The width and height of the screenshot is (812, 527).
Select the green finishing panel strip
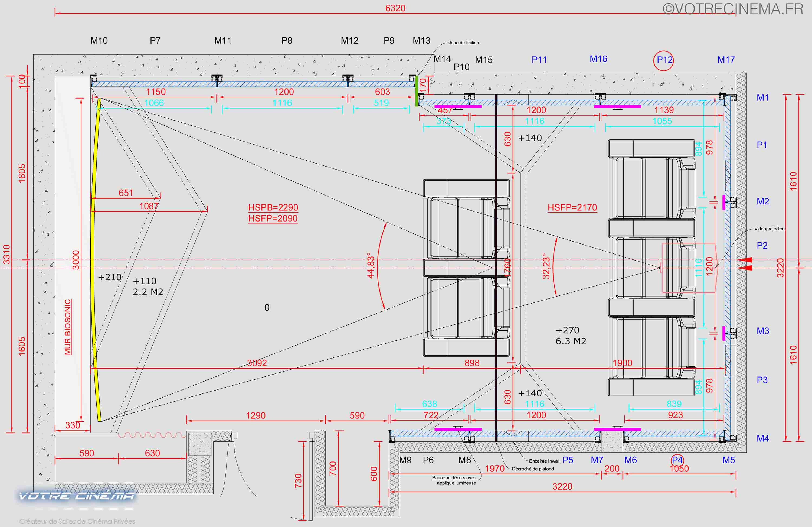point(417,91)
